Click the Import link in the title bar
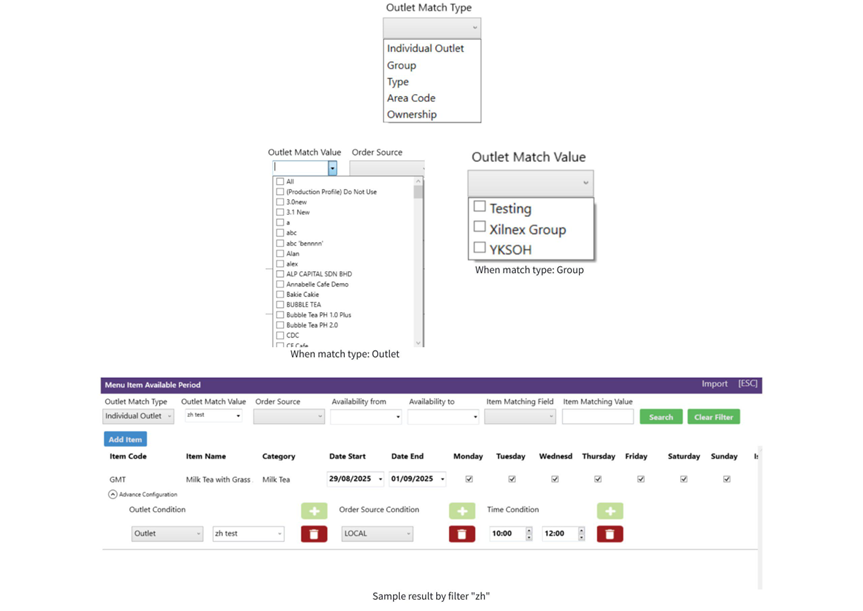 (x=714, y=384)
